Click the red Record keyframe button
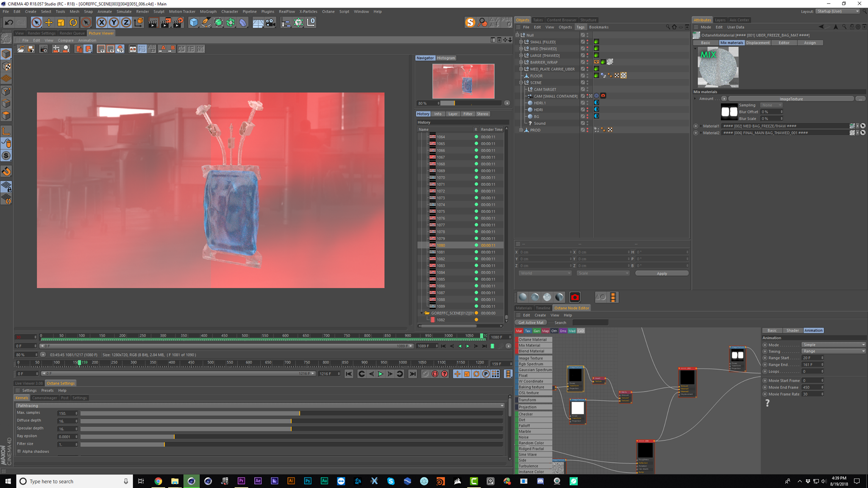This screenshot has height=488, width=868. click(x=435, y=374)
